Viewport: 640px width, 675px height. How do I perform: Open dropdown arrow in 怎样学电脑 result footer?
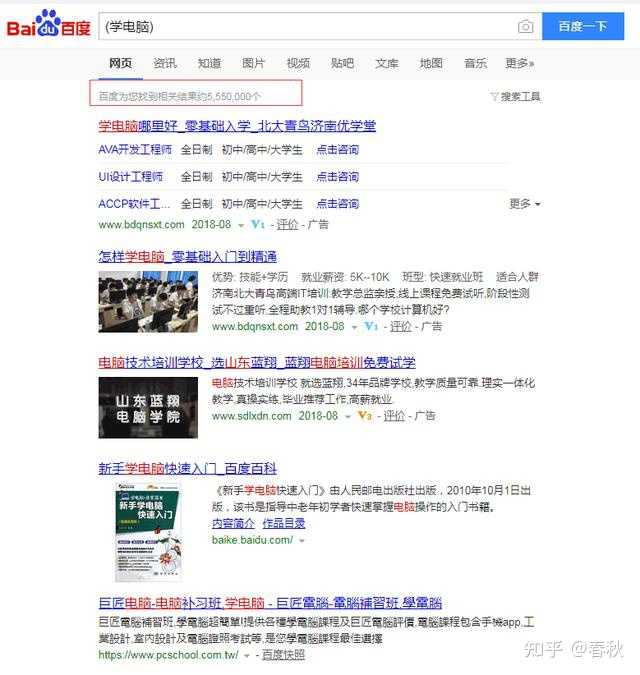click(x=355, y=328)
